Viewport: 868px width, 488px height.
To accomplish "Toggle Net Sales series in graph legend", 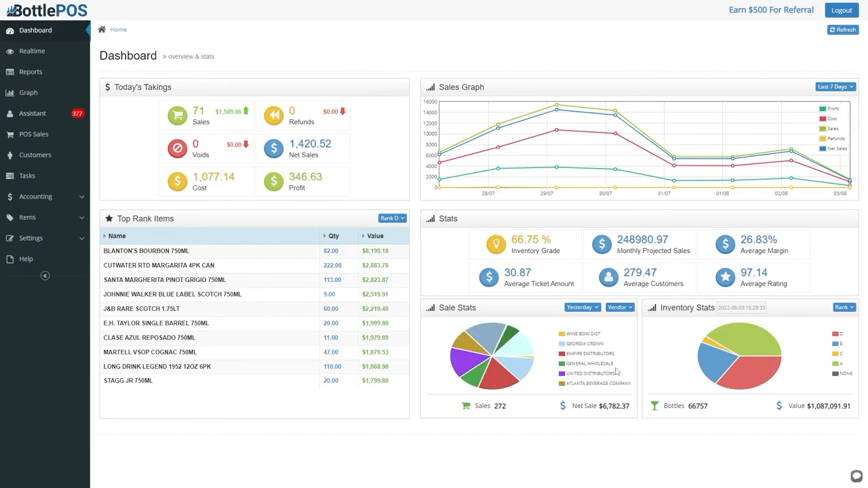I will point(833,148).
